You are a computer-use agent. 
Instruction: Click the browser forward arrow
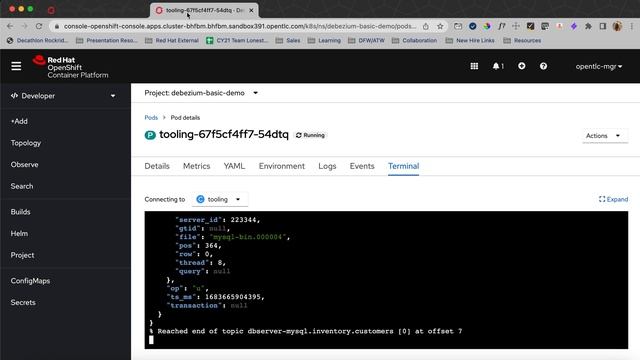[24, 26]
